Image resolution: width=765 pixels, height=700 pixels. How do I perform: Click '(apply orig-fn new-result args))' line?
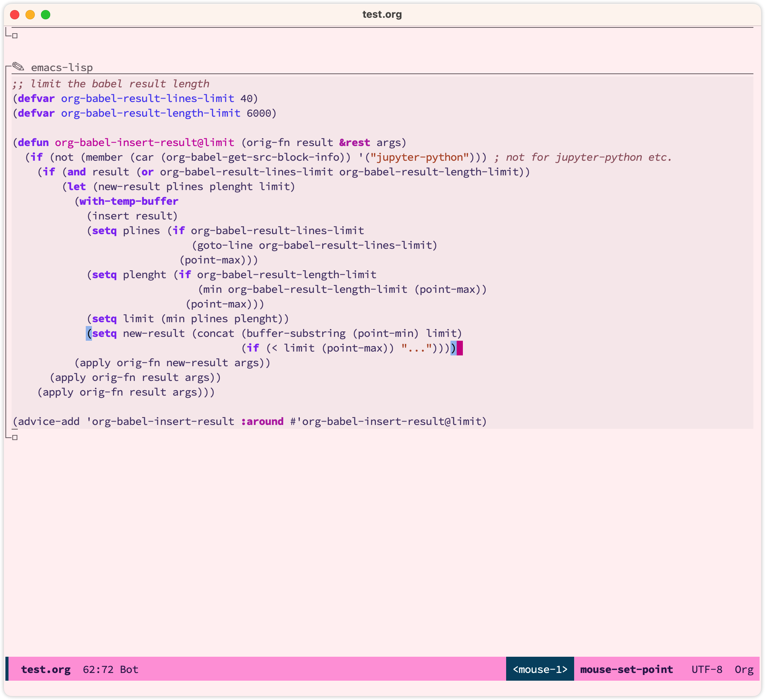[x=172, y=363]
